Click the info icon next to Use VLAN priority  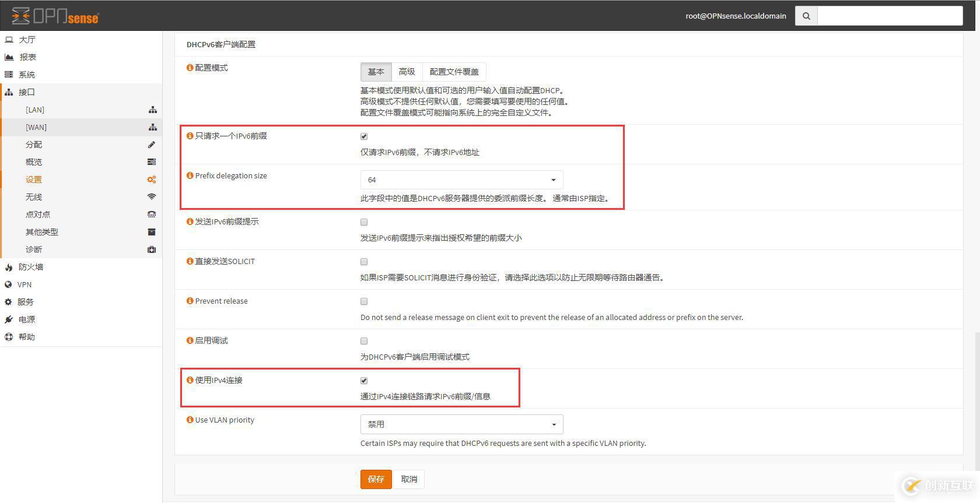(x=190, y=420)
